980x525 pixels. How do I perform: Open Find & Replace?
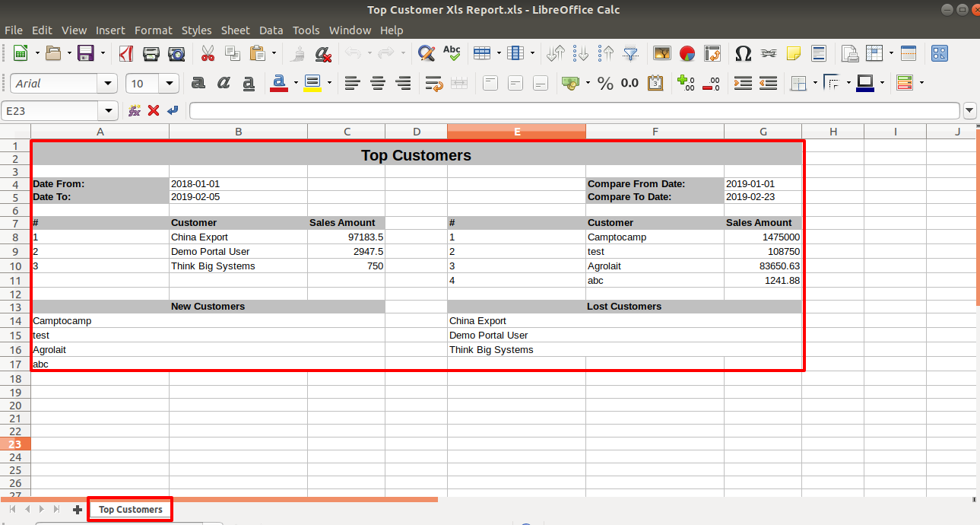click(427, 53)
